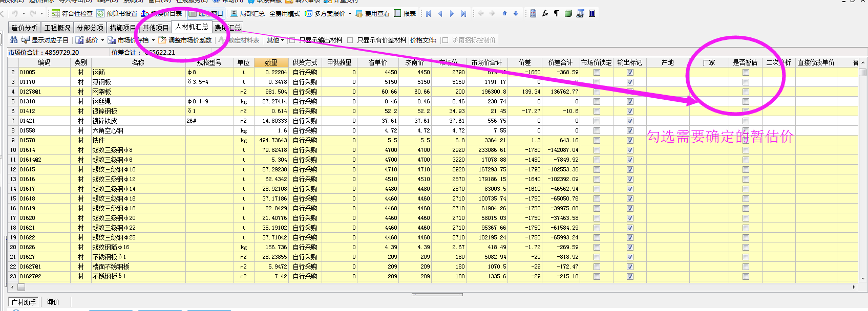
Task: Check 是否暂估 for row 01005 钢筋
Action: click(746, 73)
